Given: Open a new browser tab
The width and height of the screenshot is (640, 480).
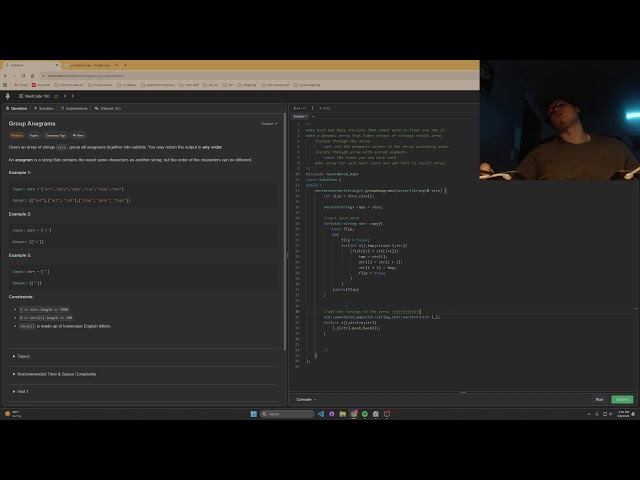Looking at the screenshot, I should pos(125,65).
